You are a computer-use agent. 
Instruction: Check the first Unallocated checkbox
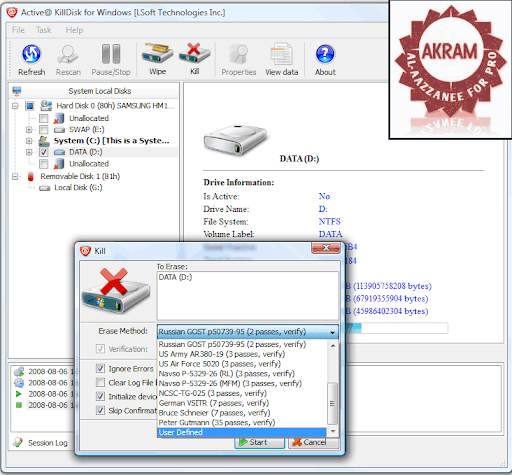pos(44,118)
